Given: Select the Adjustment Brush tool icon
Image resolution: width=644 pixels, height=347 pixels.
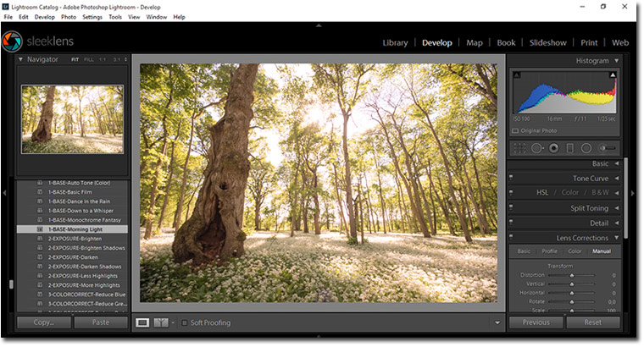Looking at the screenshot, I should tap(608, 148).
